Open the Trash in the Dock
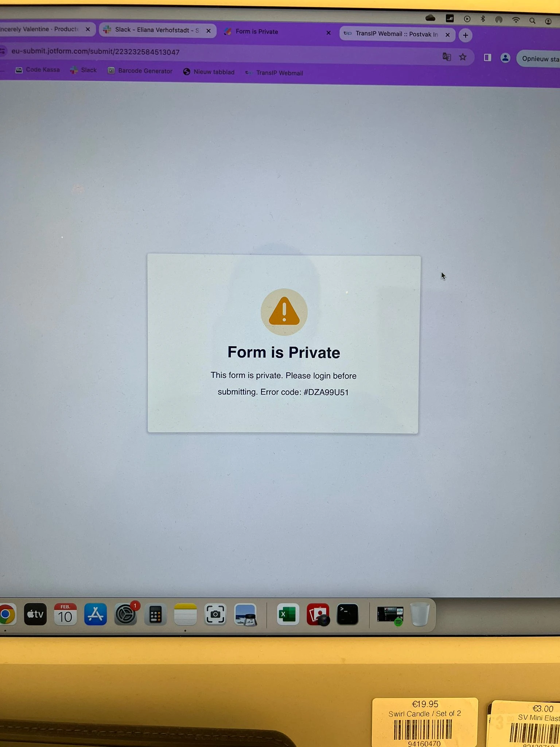The height and width of the screenshot is (747, 560). (420, 615)
